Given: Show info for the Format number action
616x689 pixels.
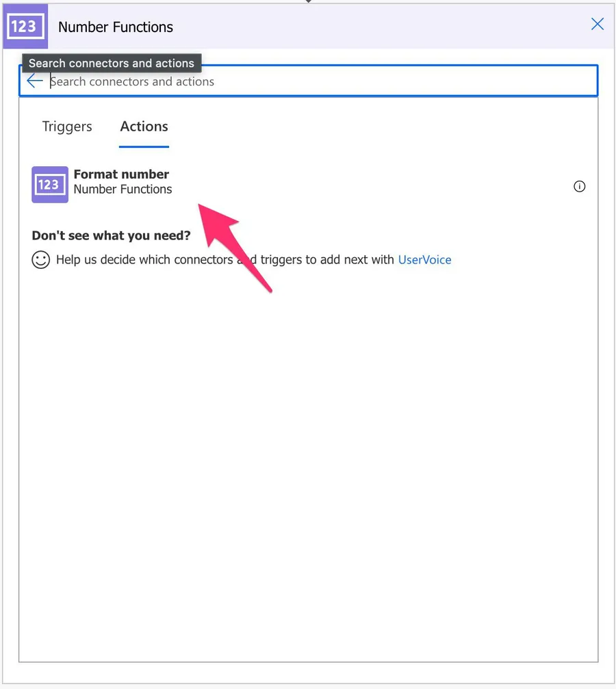Looking at the screenshot, I should click(x=579, y=187).
